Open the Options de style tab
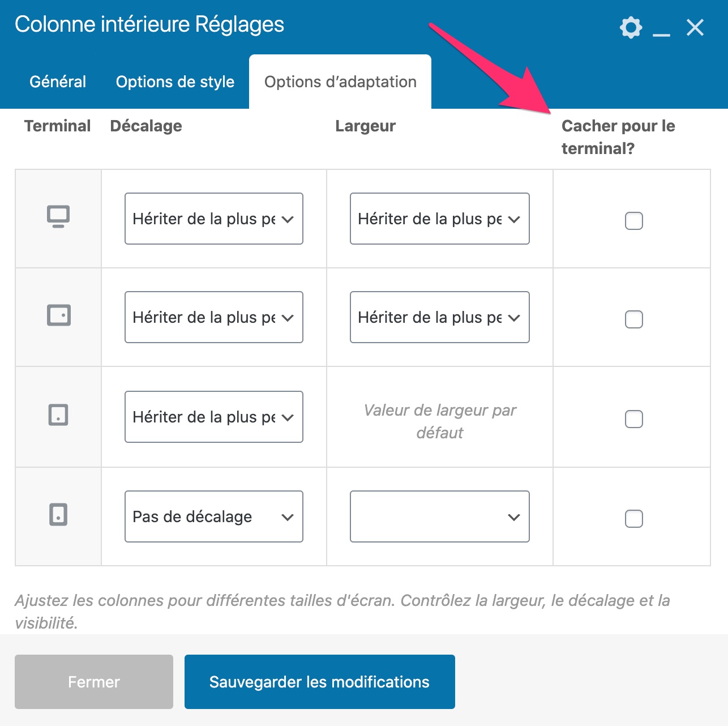Viewport: 728px width, 726px height. 175,82
